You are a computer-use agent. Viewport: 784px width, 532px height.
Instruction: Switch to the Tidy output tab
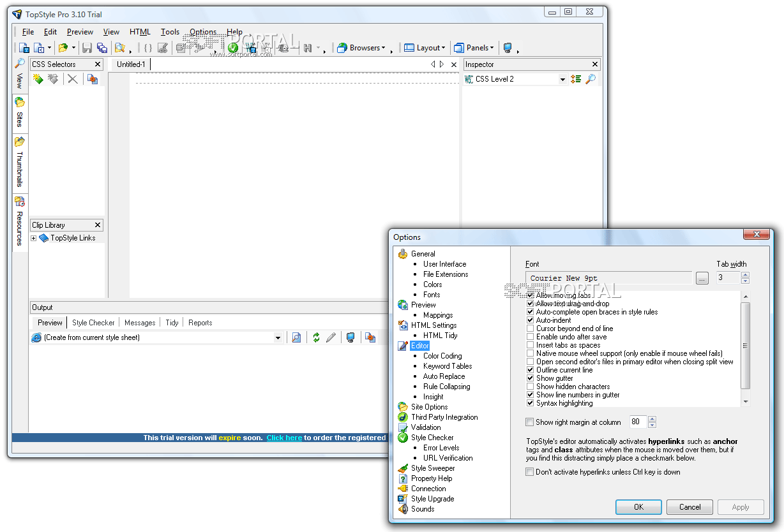coord(172,323)
